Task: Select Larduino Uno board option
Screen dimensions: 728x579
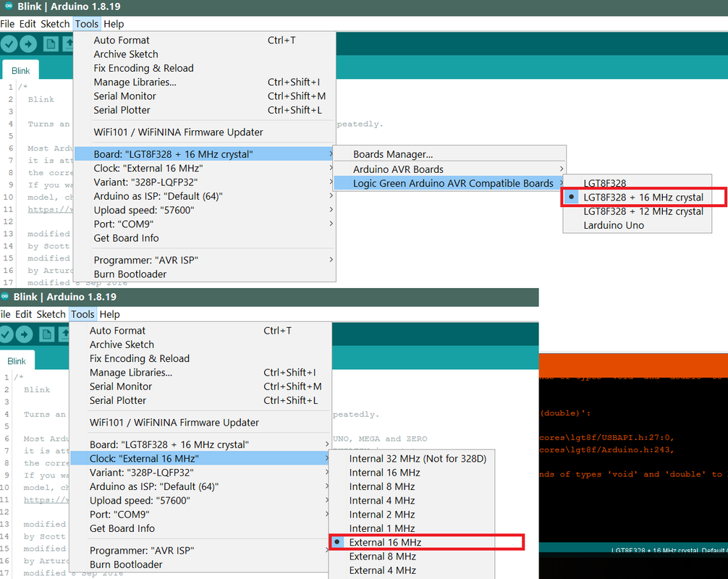Action: [x=637, y=225]
